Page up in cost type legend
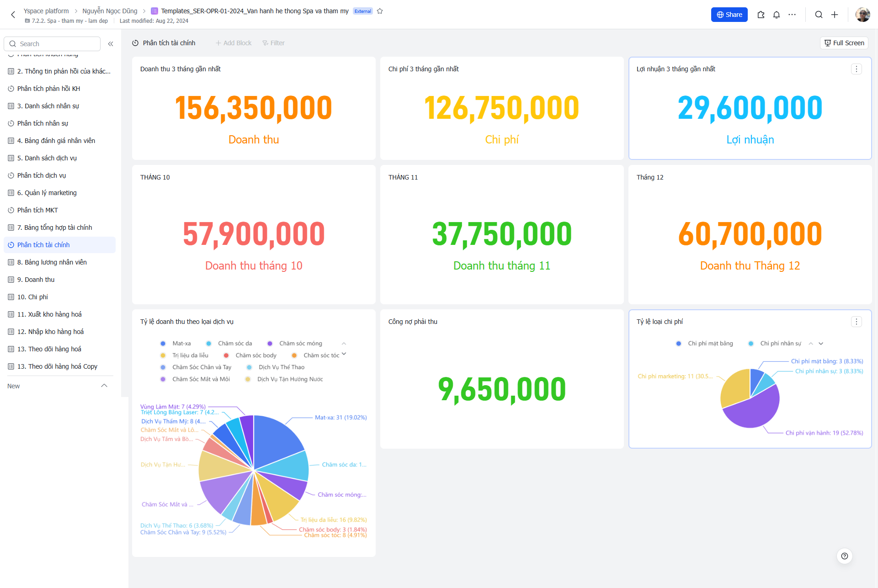 [811, 344]
